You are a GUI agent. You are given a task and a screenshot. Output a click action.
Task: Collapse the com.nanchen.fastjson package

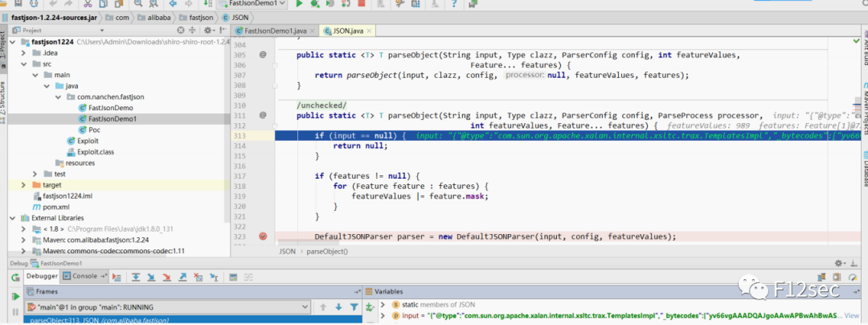[x=58, y=97]
